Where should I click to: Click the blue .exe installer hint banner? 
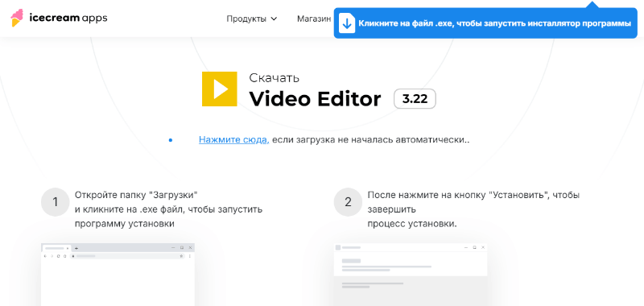point(485,23)
